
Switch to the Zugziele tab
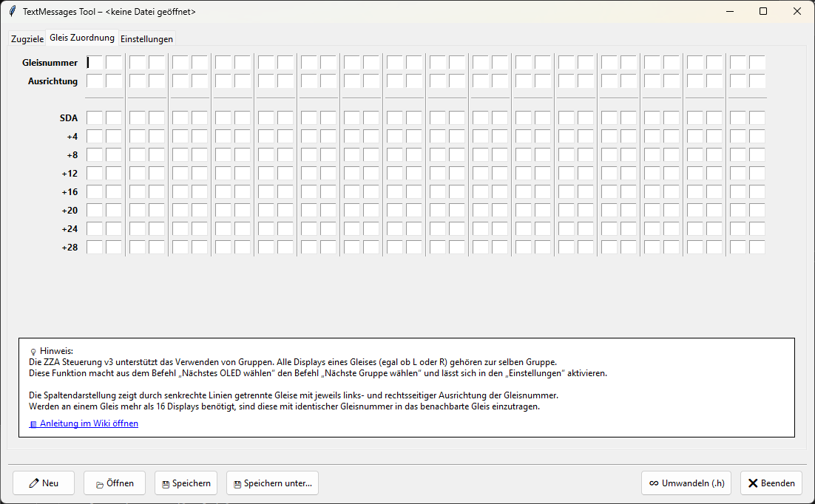pyautogui.click(x=27, y=38)
